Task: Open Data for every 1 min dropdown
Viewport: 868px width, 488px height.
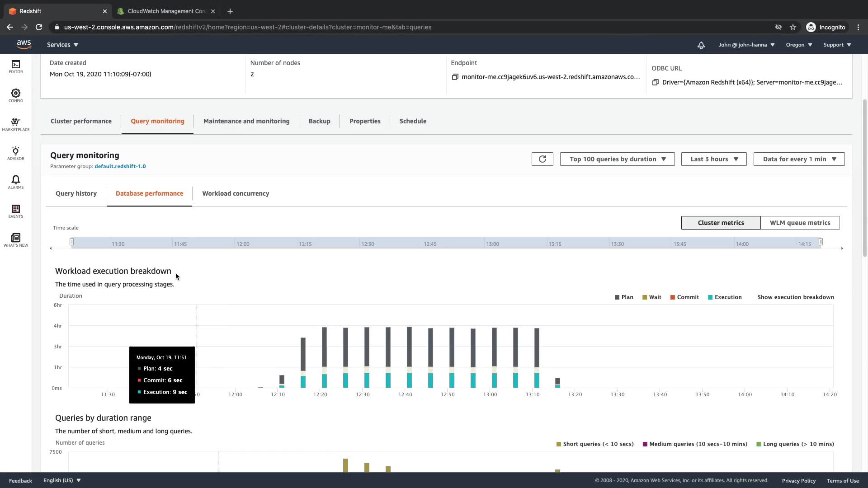Action: (x=799, y=159)
